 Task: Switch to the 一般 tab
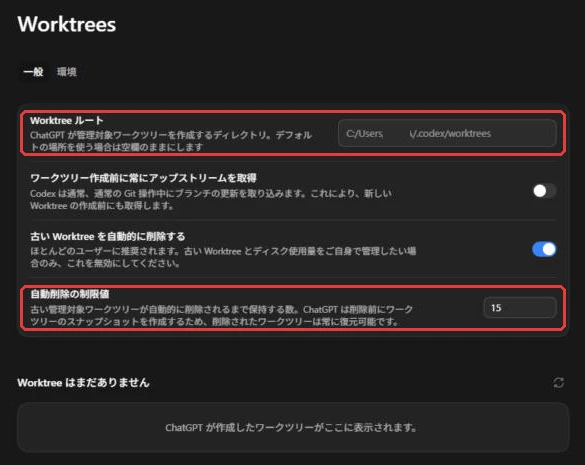(x=34, y=72)
